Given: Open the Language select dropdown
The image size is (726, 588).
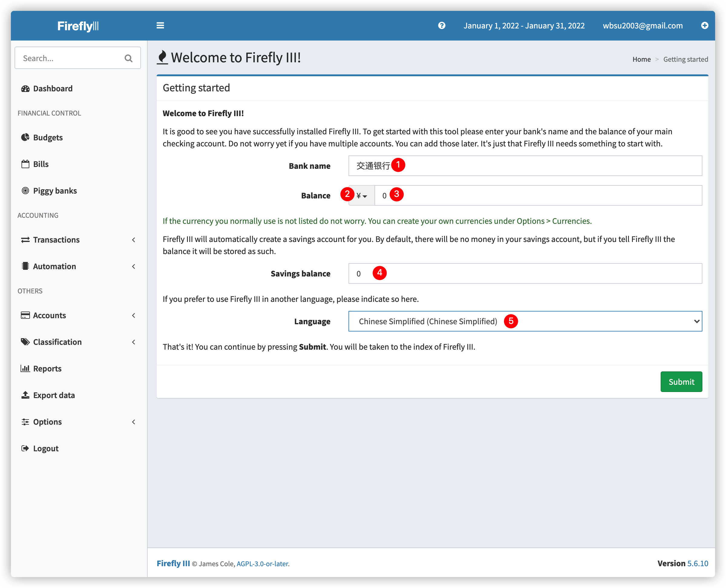Looking at the screenshot, I should click(x=525, y=322).
